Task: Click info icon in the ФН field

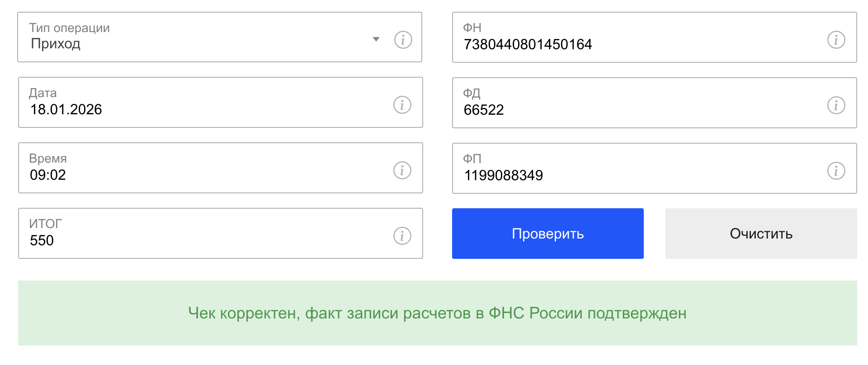Action: 836,40
